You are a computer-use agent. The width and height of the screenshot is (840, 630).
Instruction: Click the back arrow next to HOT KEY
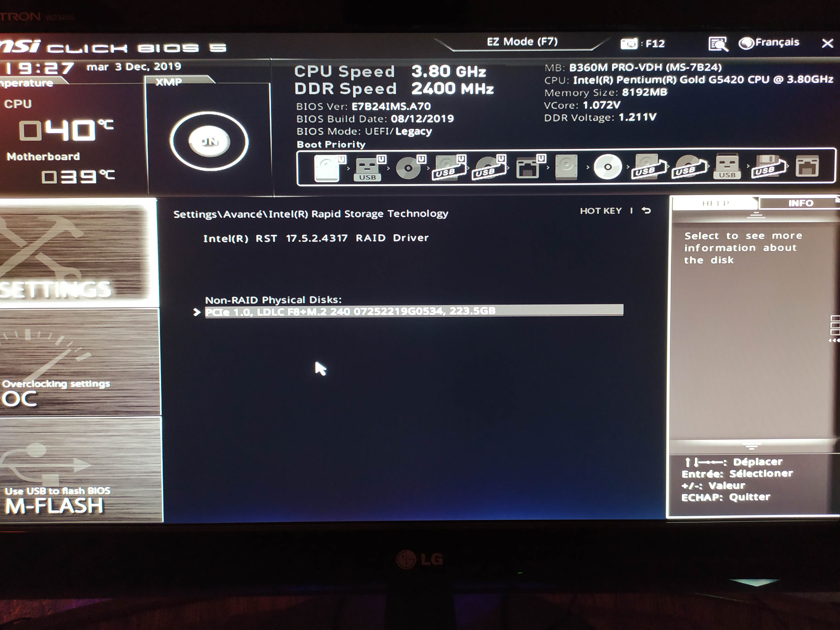[646, 210]
